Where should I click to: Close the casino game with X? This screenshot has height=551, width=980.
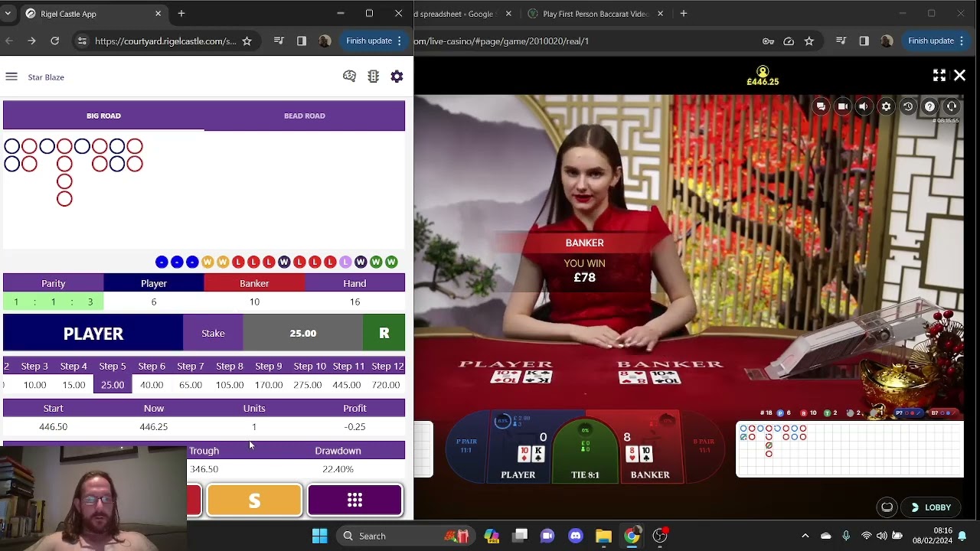[x=959, y=75]
